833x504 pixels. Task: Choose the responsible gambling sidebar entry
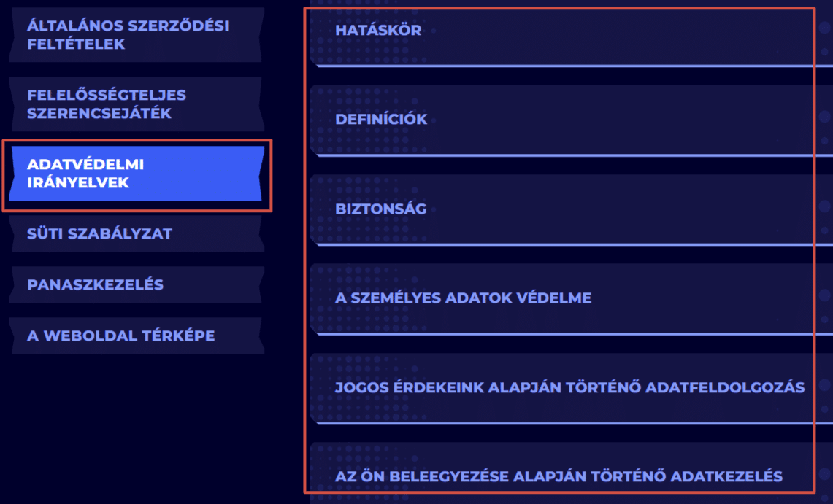[107, 104]
